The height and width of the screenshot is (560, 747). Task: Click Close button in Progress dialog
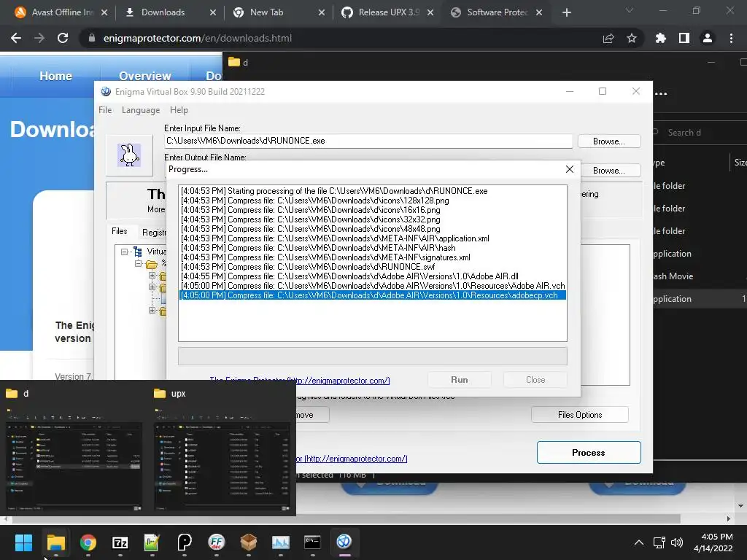click(535, 379)
